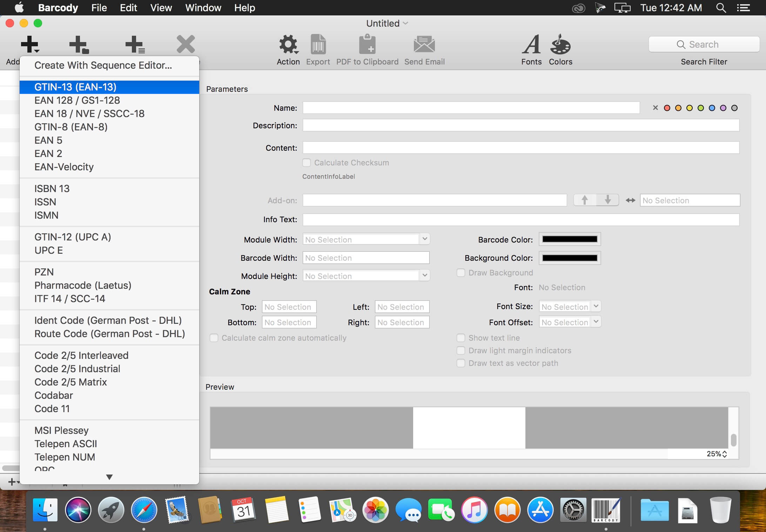Expand the Module Height dropdown
Viewport: 766px width, 532px height.
(425, 275)
